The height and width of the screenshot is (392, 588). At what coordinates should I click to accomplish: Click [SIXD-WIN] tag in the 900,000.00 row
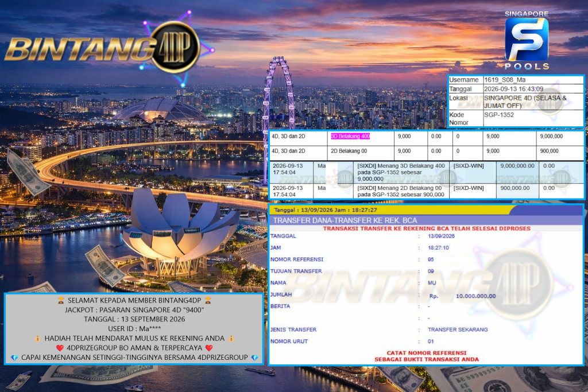pyautogui.click(x=469, y=188)
